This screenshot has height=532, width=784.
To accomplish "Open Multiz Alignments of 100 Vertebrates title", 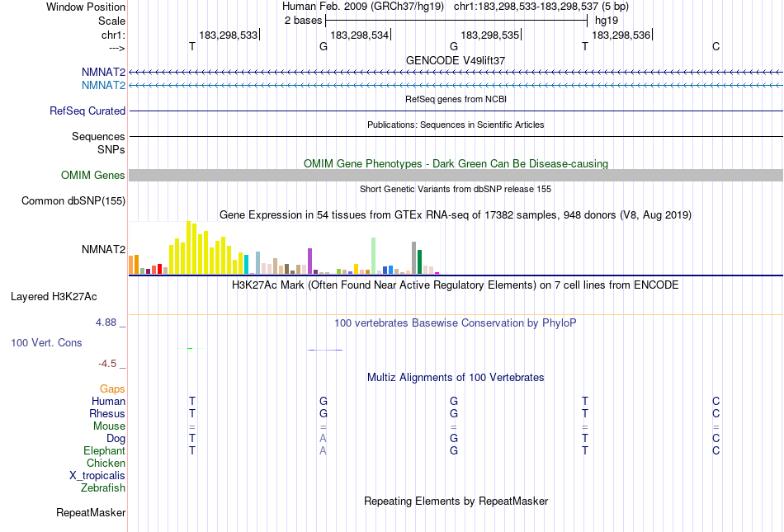I will click(456, 378).
